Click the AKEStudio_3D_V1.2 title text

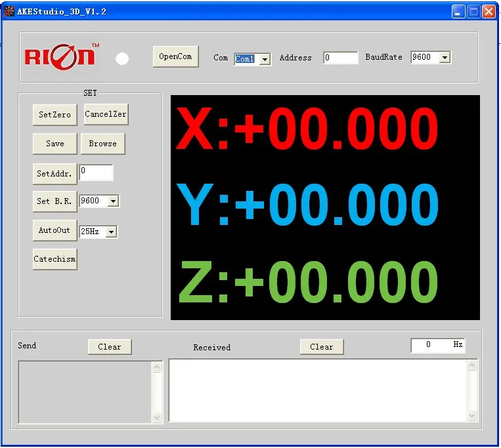[x=62, y=12]
